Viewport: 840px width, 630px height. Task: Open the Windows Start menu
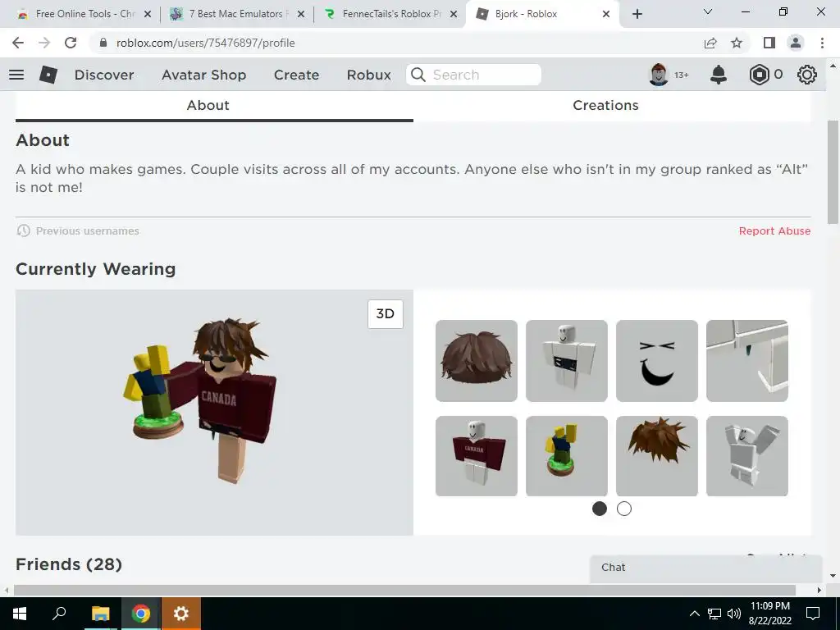pyautogui.click(x=20, y=614)
